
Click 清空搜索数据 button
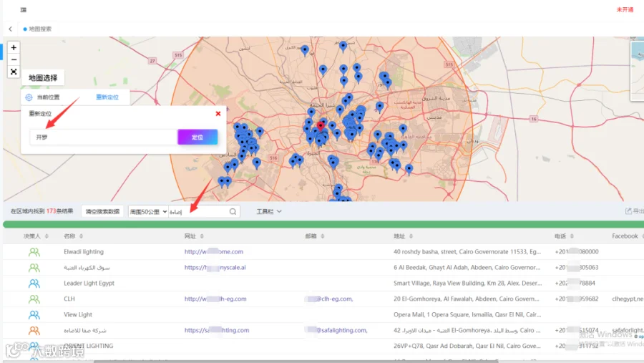[102, 211]
